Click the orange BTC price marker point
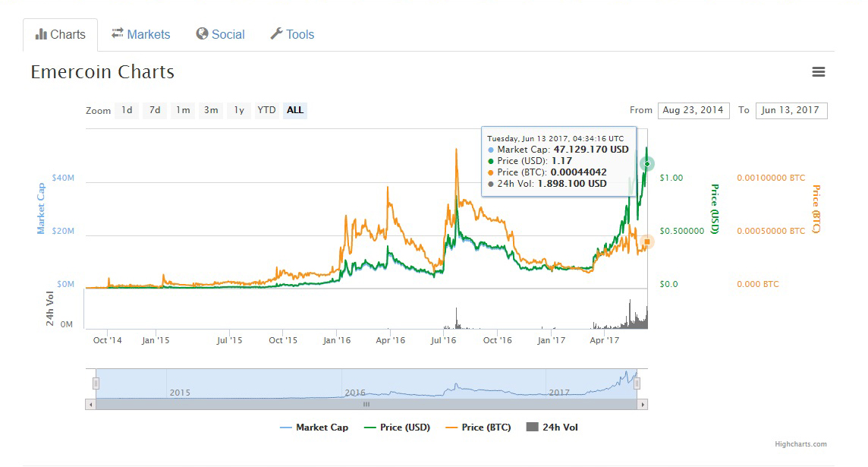The image size is (868, 467). 647,242
